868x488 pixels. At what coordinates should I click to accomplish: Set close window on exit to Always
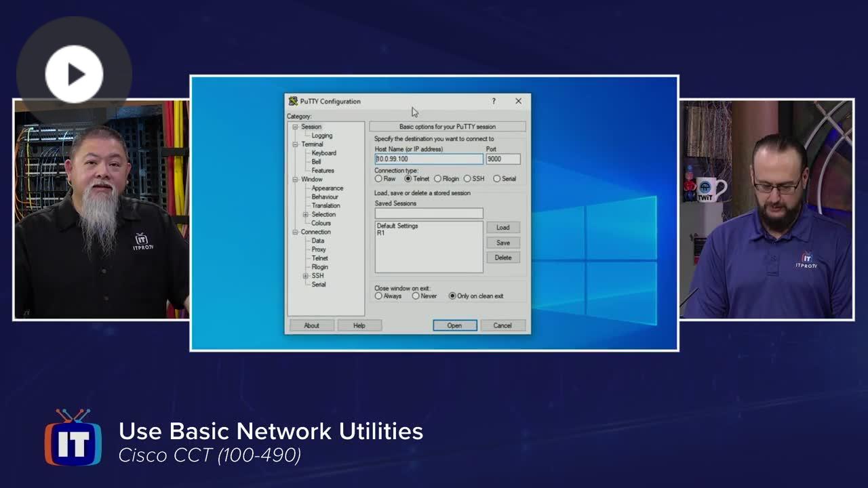(x=378, y=296)
